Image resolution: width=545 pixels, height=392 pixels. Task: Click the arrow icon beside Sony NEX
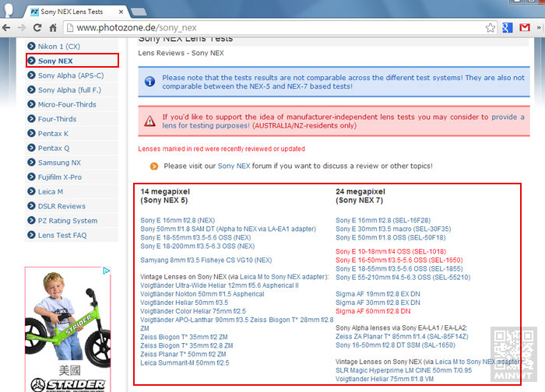click(x=31, y=61)
